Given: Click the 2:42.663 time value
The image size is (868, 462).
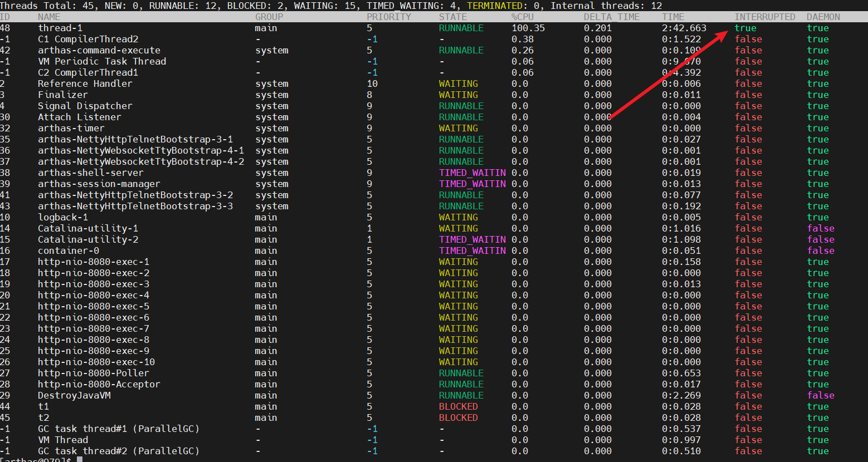Looking at the screenshot, I should pos(684,28).
